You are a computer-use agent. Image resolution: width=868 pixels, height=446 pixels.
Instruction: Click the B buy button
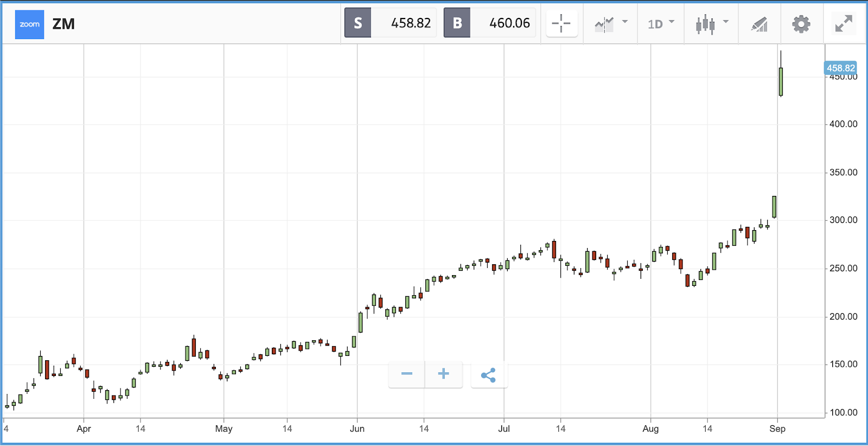[457, 23]
